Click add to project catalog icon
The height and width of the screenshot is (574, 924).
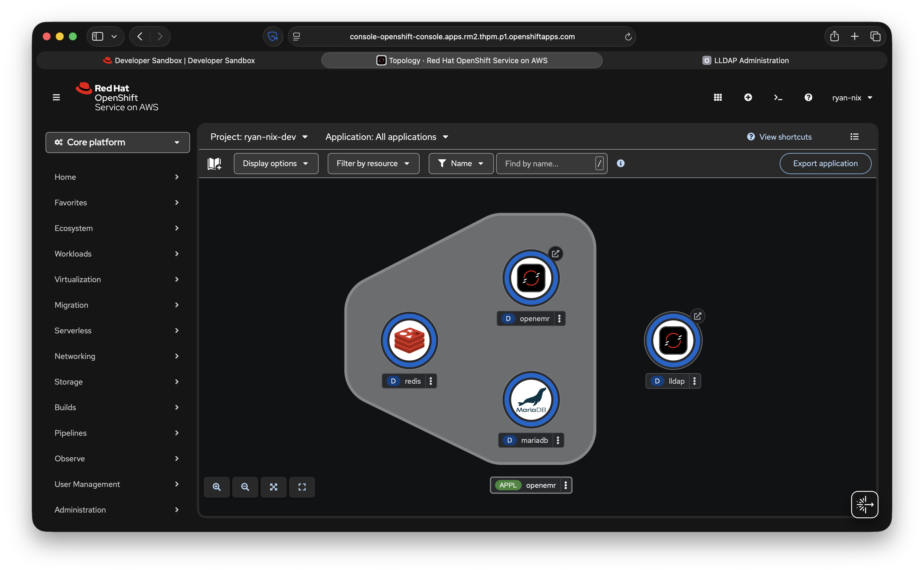click(x=214, y=164)
